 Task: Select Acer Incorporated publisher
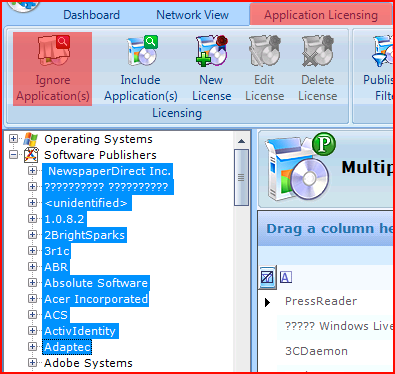(x=96, y=299)
